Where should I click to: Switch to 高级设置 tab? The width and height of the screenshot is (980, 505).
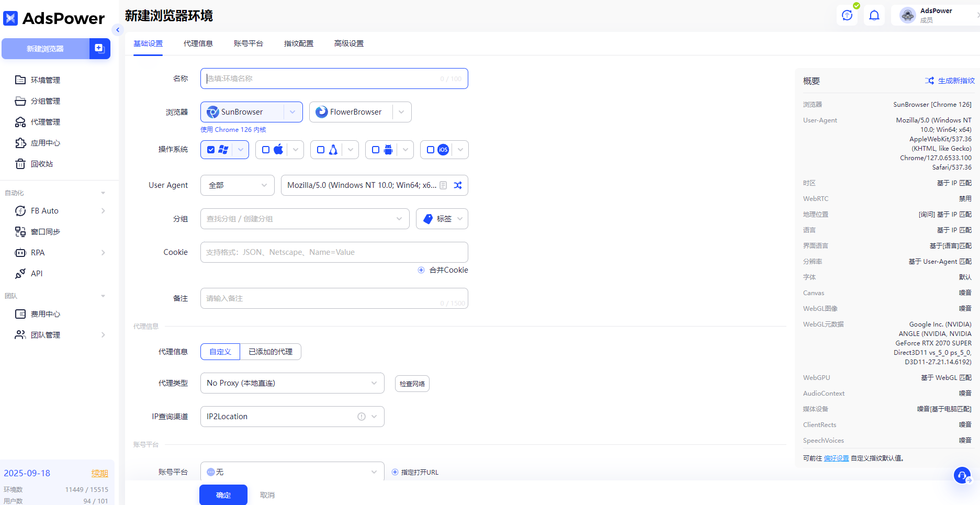click(349, 43)
